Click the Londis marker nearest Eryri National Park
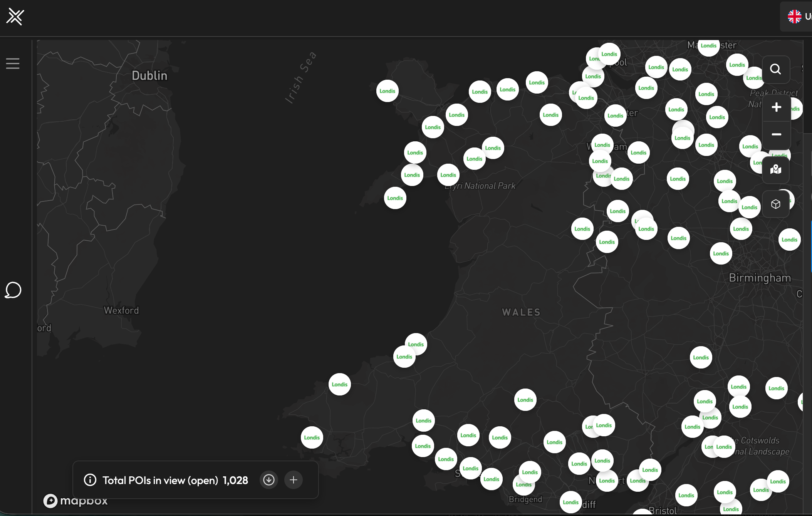This screenshot has height=516, width=812. [448, 175]
